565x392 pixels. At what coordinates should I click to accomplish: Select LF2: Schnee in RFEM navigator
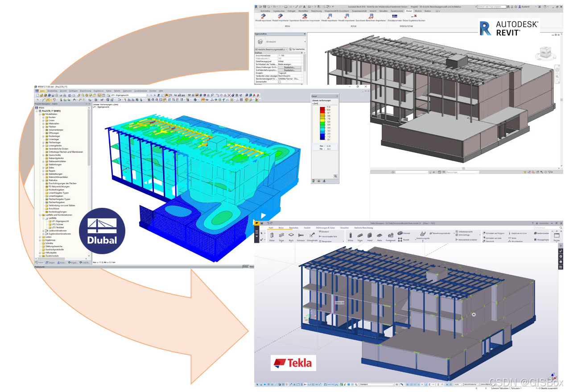[x=58, y=224]
